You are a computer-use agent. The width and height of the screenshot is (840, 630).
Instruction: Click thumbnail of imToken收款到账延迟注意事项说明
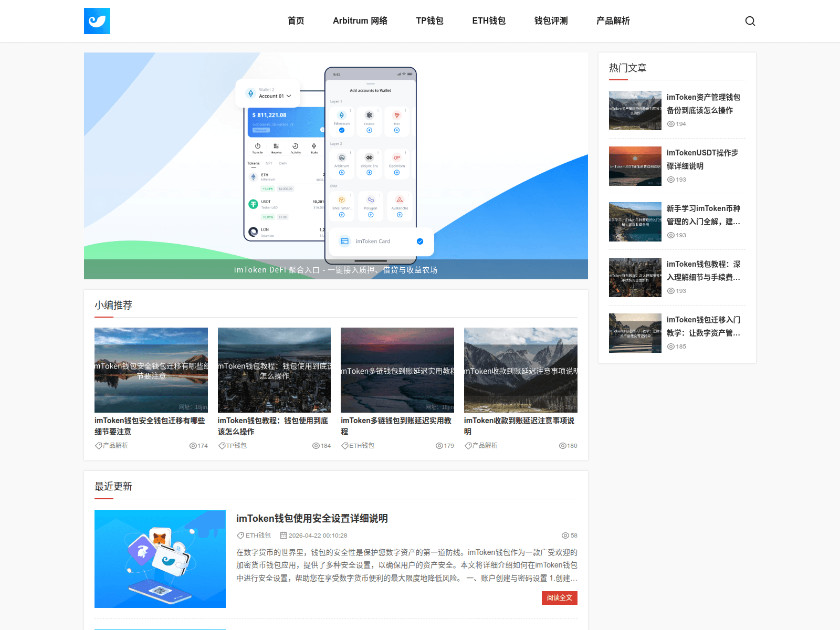[x=520, y=370]
